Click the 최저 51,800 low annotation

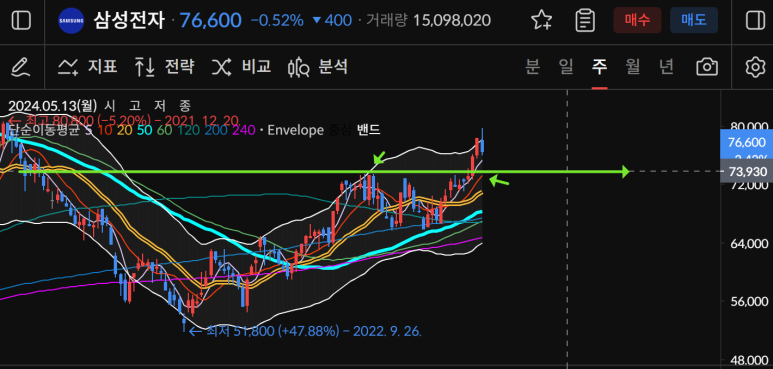[306, 331]
